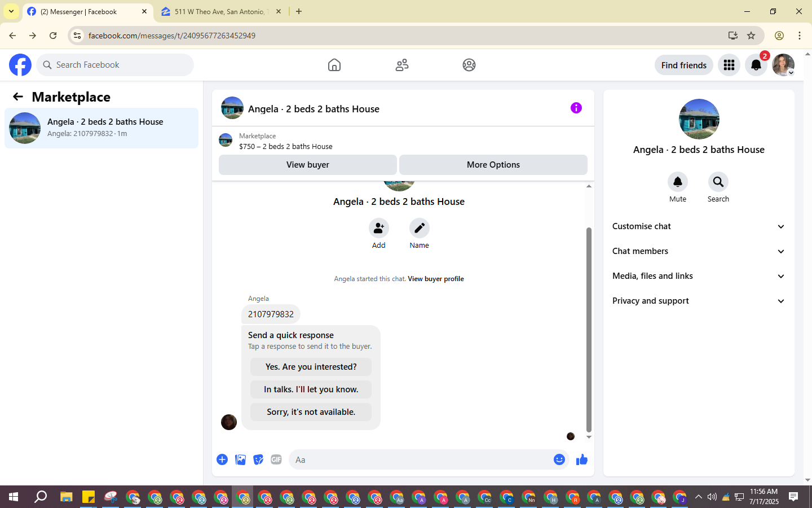This screenshot has height=508, width=812.
Task: Open Angela 2 beds 2 baths conversation in list
Action: pyautogui.click(x=101, y=128)
